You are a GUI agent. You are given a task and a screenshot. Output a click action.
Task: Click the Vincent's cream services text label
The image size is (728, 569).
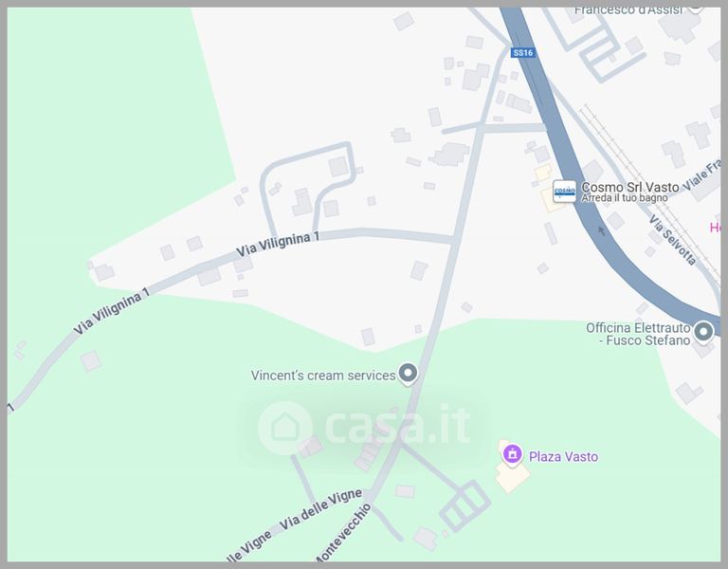click(323, 376)
